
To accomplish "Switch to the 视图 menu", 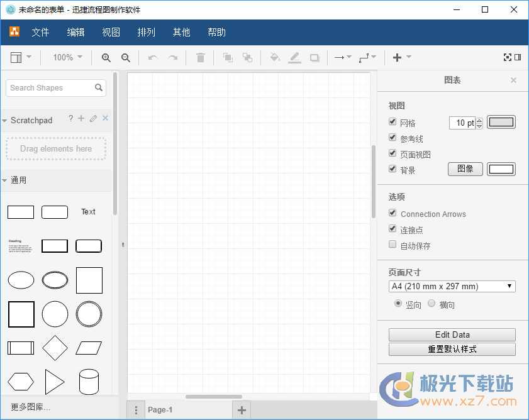I will 111,32.
